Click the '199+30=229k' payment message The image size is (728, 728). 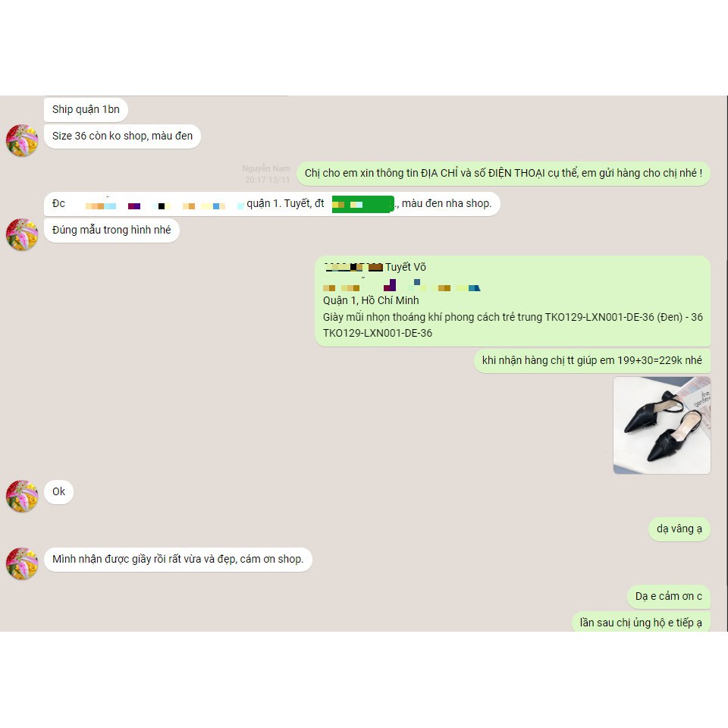pos(592,361)
